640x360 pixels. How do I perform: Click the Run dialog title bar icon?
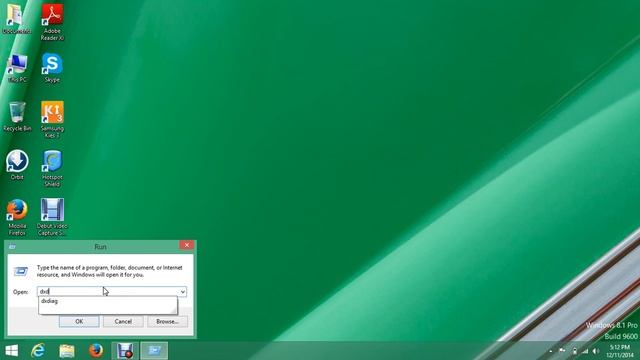click(12, 247)
